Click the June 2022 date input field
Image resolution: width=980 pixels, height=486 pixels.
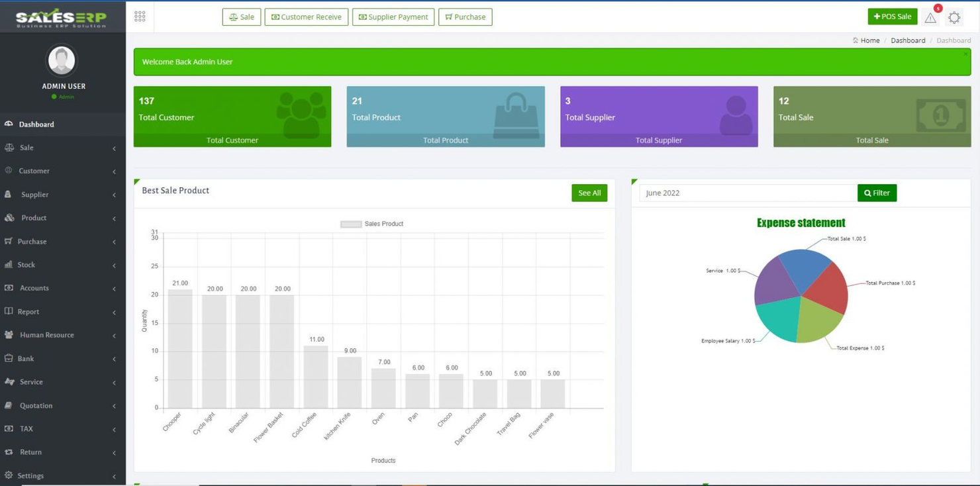[747, 192]
